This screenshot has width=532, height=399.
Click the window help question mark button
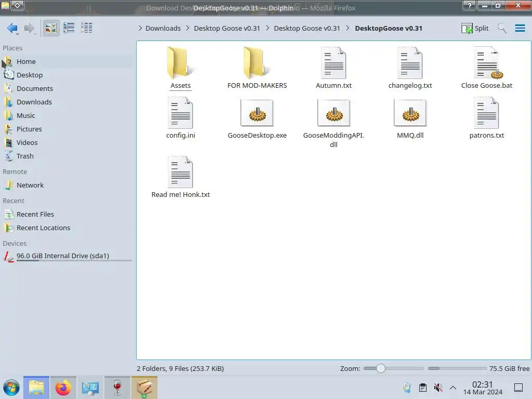point(470,5)
